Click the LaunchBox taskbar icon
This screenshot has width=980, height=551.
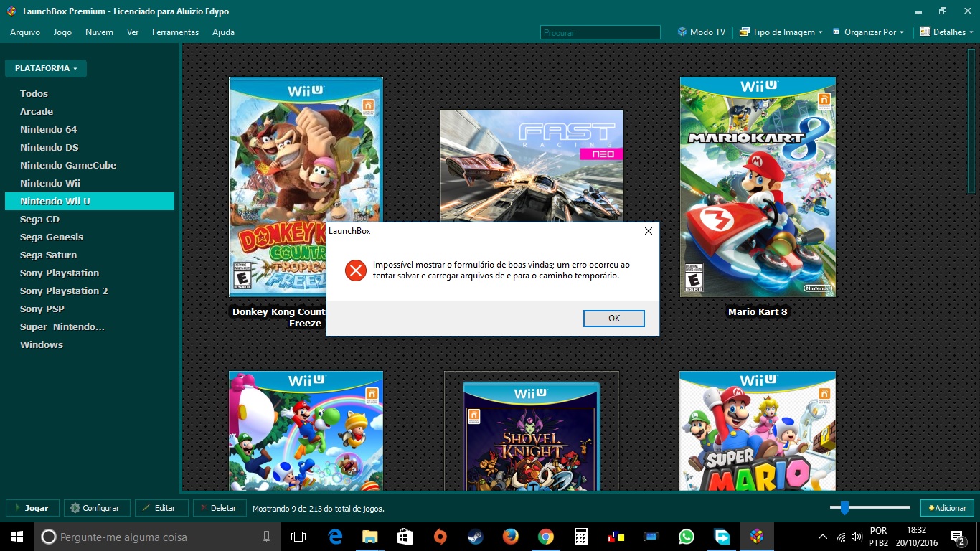point(757,537)
